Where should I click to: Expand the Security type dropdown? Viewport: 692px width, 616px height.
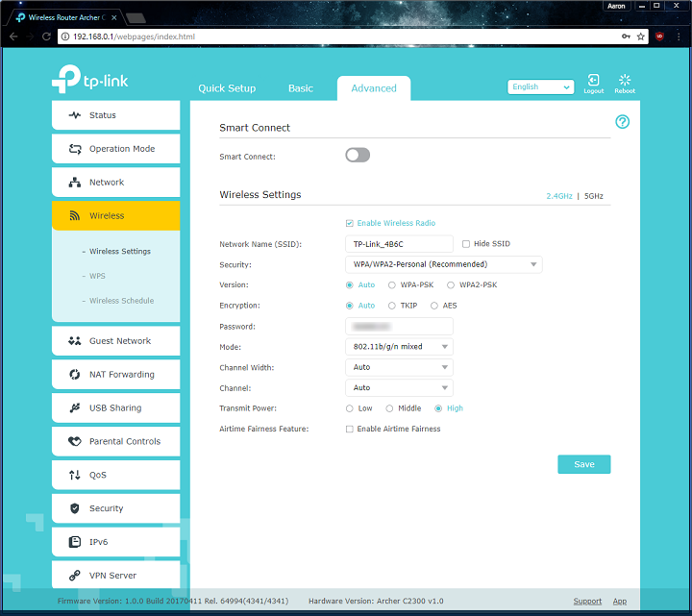point(443,264)
